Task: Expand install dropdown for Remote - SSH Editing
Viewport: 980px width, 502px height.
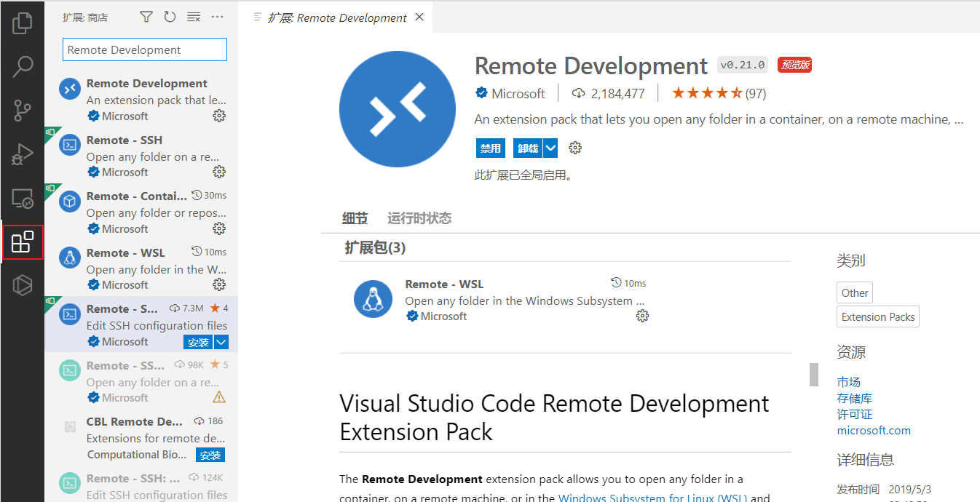Action: pos(221,342)
